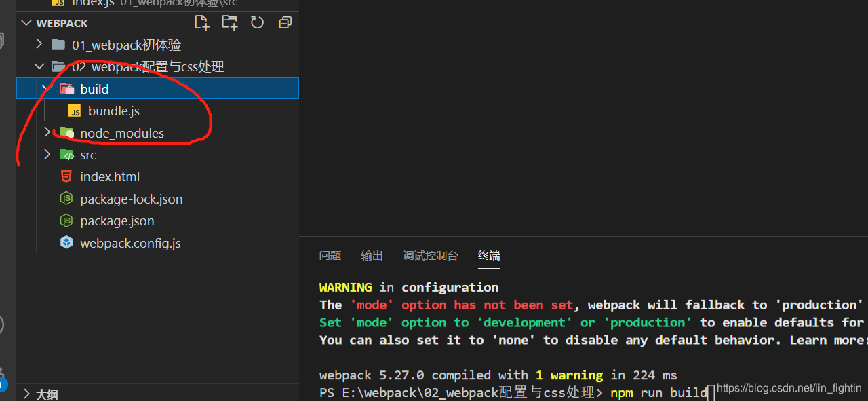Open bundle.js file
Screen dimensions: 868x401
(114, 111)
